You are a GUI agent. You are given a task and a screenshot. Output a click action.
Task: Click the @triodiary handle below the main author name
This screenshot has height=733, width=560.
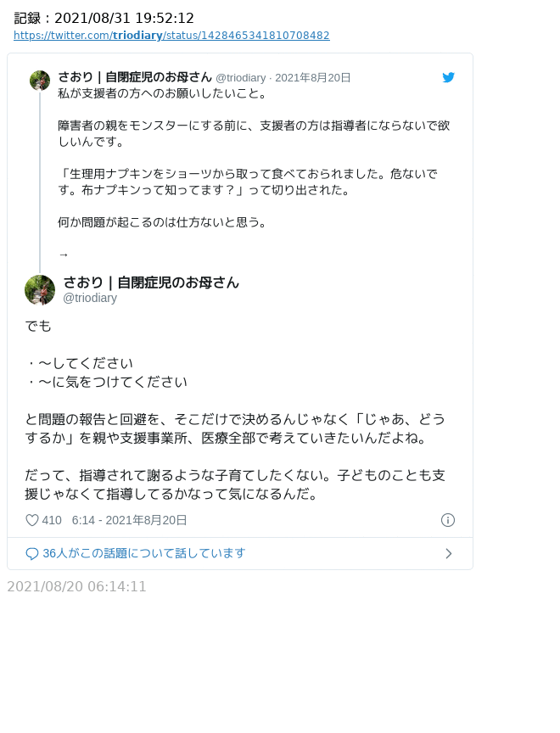pyautogui.click(x=90, y=298)
